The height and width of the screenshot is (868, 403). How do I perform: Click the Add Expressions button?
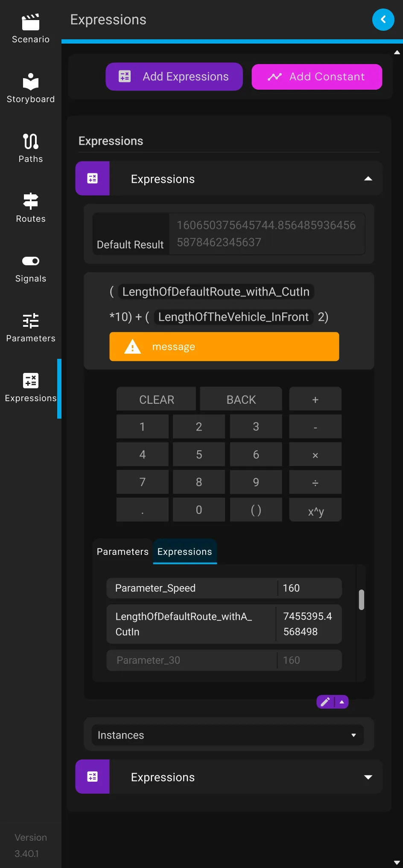(174, 76)
